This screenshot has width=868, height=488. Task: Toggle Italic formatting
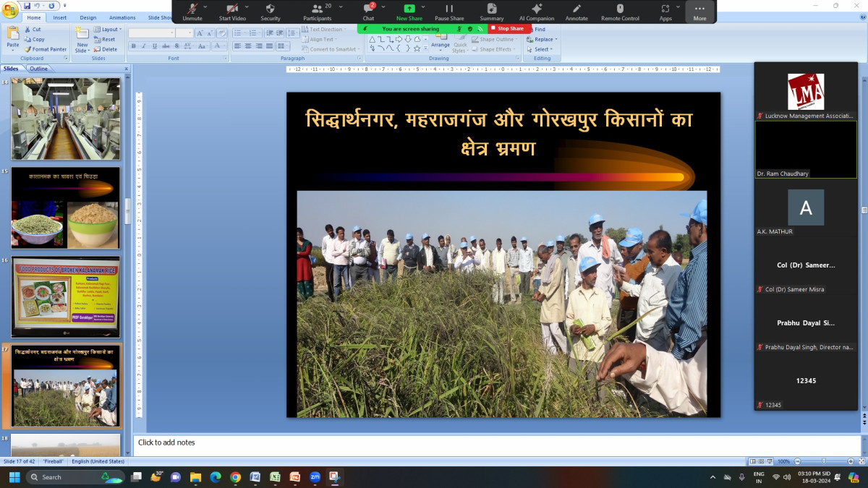coord(144,46)
